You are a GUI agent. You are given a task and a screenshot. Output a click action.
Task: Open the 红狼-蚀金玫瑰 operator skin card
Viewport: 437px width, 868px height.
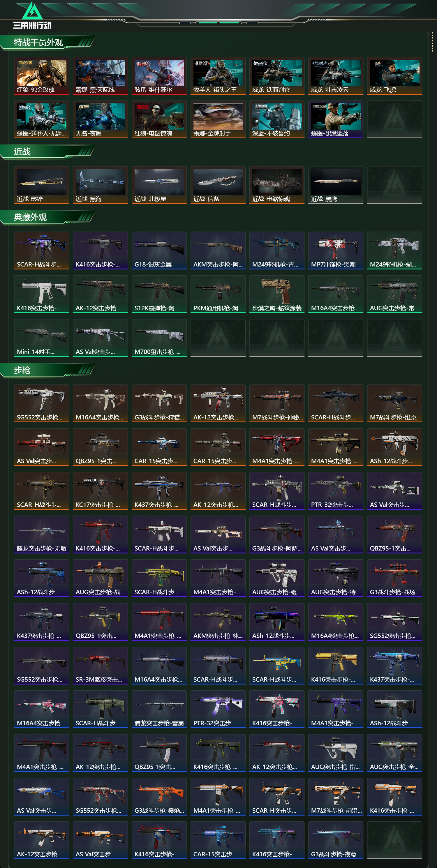(x=41, y=76)
